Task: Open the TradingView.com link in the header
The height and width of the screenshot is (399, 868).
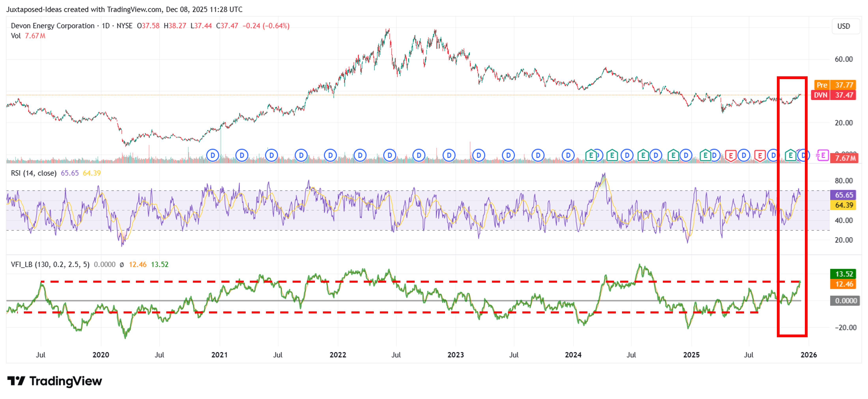Action: pyautogui.click(x=133, y=10)
